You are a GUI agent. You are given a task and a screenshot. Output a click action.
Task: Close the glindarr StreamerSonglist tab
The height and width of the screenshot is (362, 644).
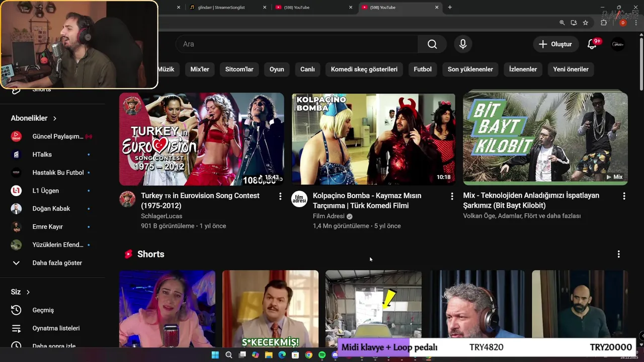click(x=265, y=8)
